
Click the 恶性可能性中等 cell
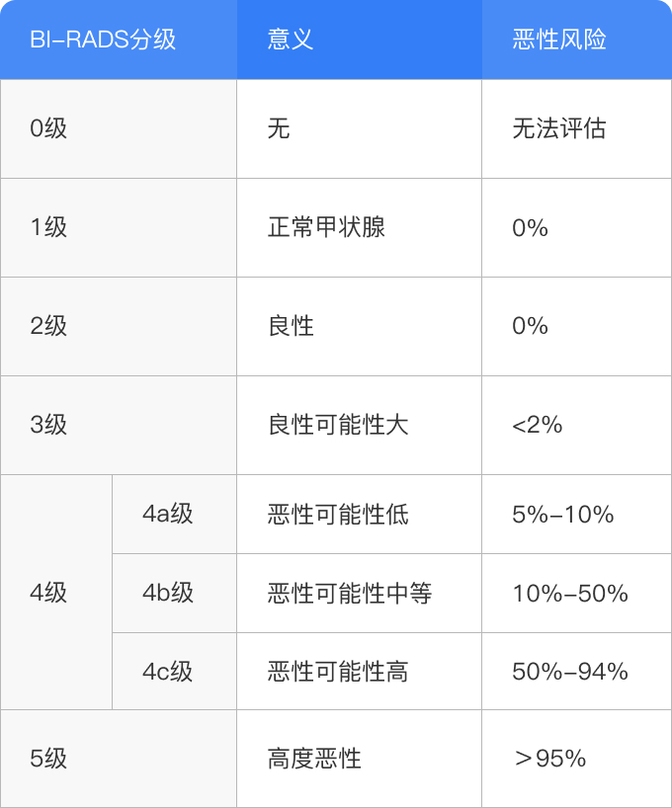coord(350,593)
